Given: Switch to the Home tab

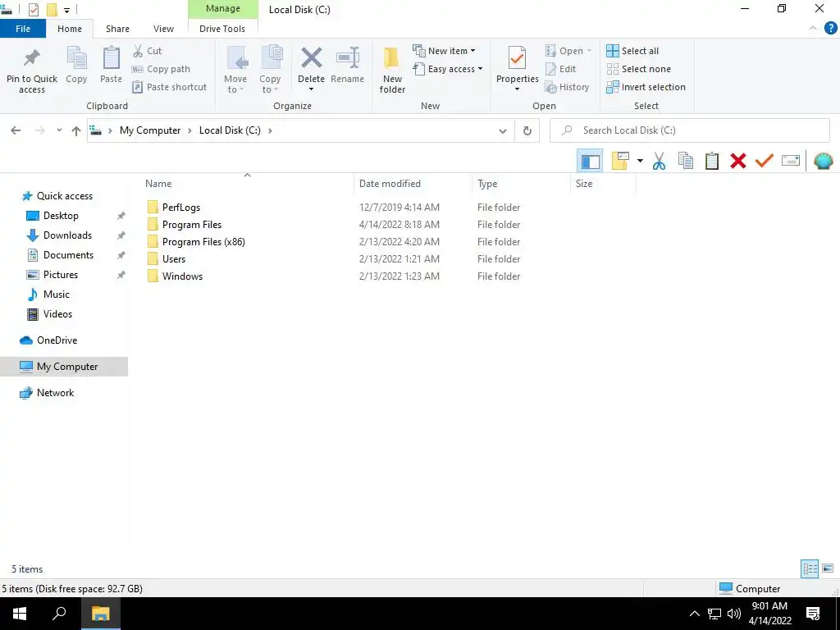Looking at the screenshot, I should tap(70, 29).
